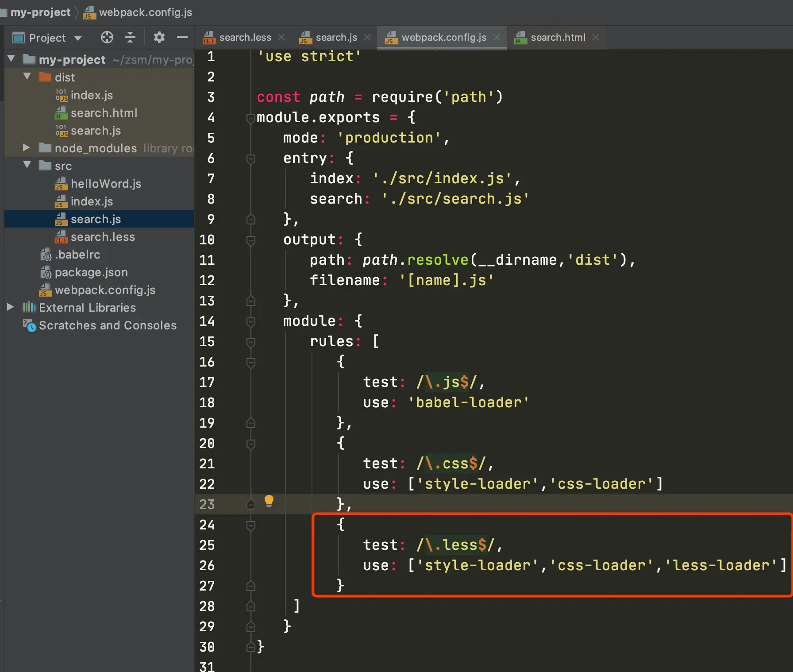Open Project panel settings gear
The height and width of the screenshot is (672, 793).
pos(159,38)
